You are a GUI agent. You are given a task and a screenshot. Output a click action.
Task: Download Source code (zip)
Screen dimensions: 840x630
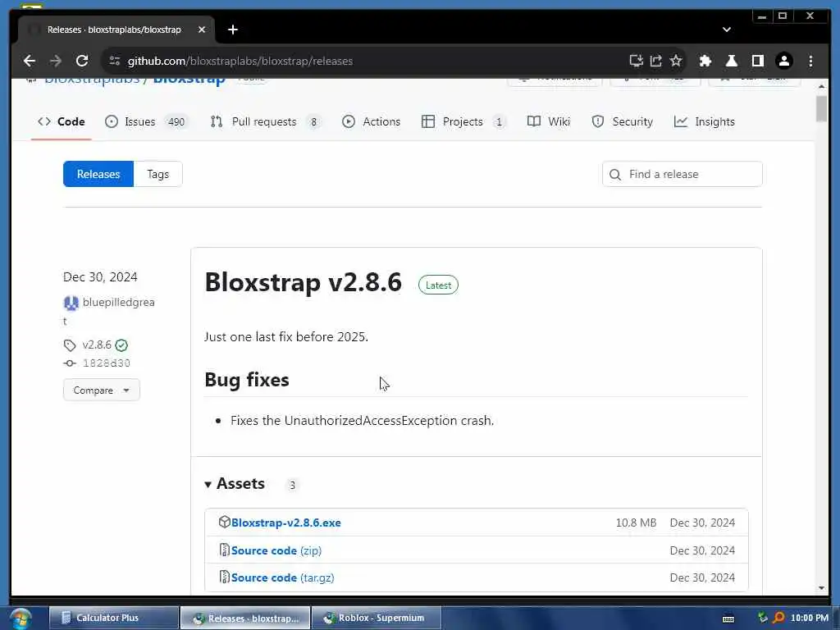click(x=276, y=550)
